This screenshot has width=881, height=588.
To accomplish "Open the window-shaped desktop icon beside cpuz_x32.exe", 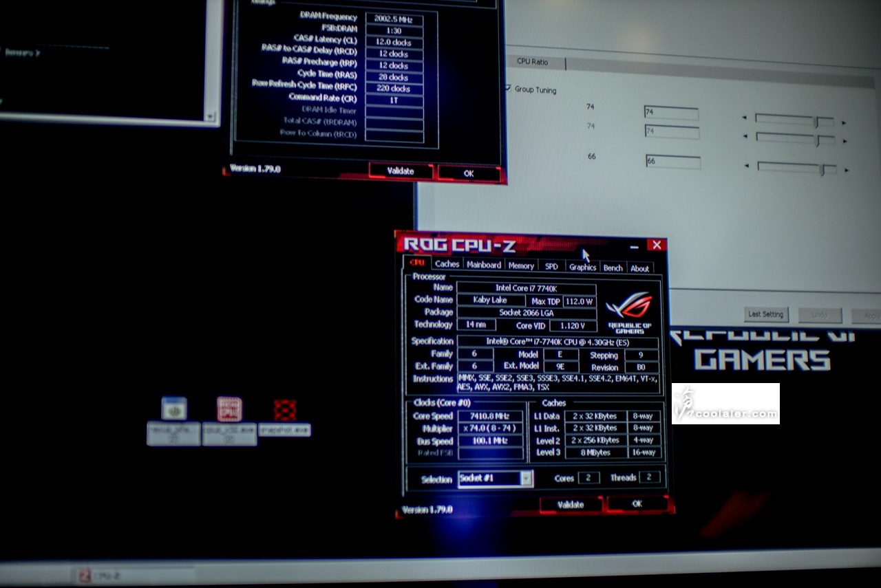I will (174, 408).
